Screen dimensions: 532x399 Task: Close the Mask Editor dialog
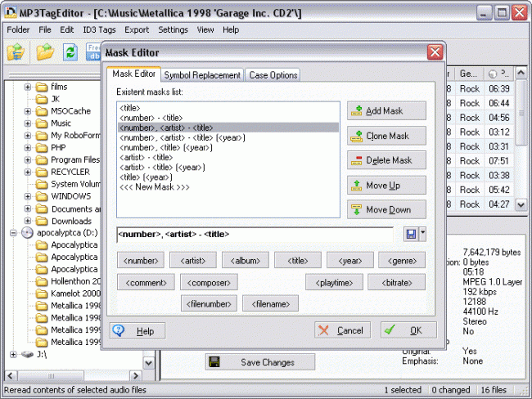[x=435, y=52]
